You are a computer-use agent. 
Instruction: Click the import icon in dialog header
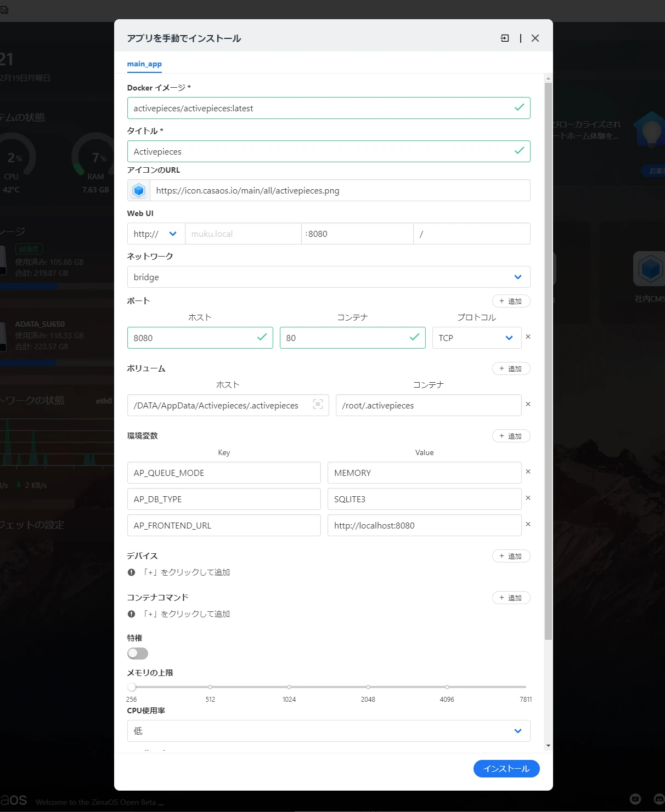pyautogui.click(x=505, y=38)
